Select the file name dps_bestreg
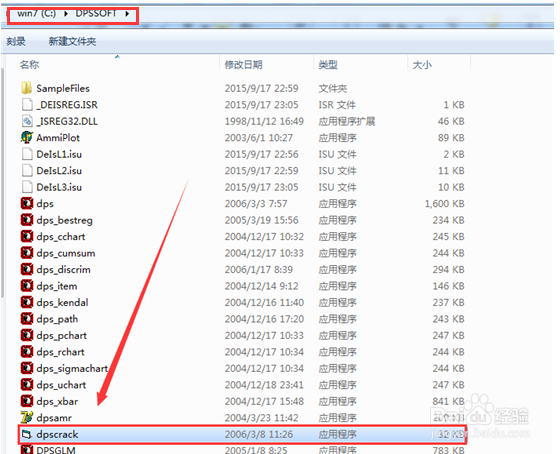560x454 pixels. pyautogui.click(x=64, y=220)
